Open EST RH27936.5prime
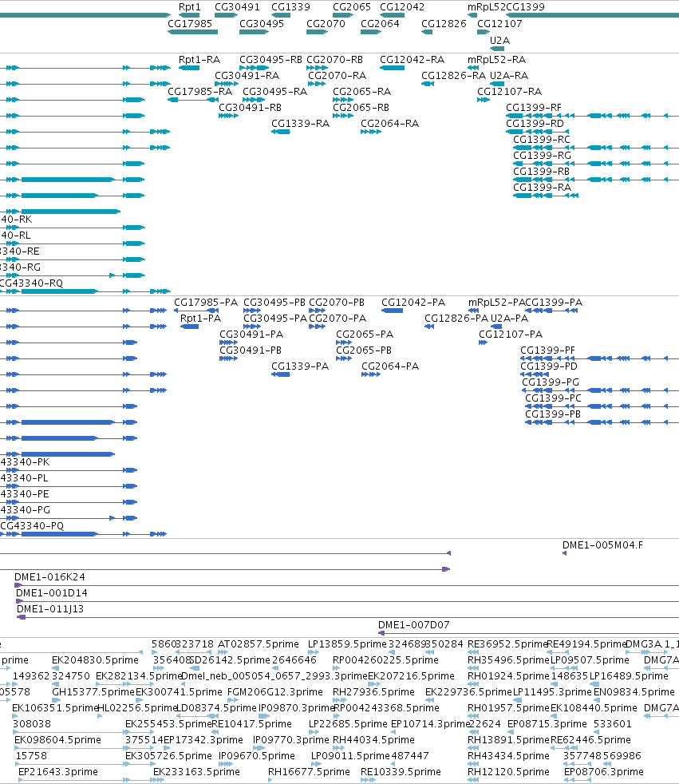The width and height of the screenshot is (679, 784). click(x=373, y=692)
